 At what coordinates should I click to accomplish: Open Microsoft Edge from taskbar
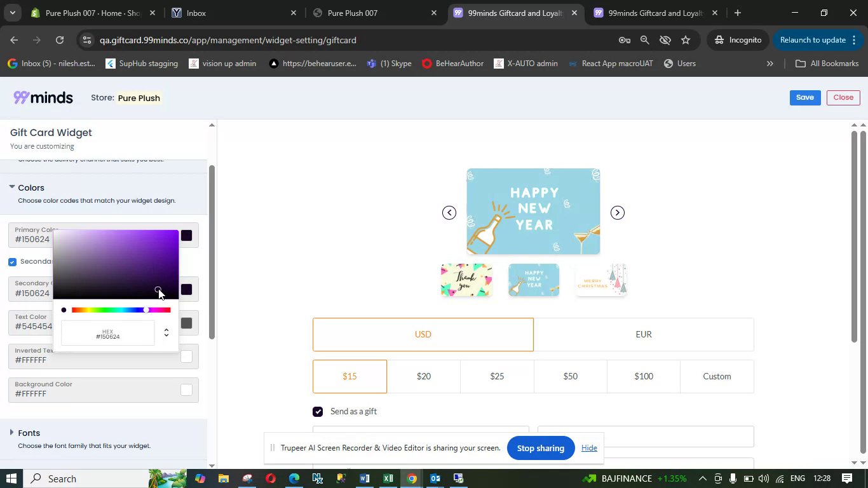coord(294,478)
